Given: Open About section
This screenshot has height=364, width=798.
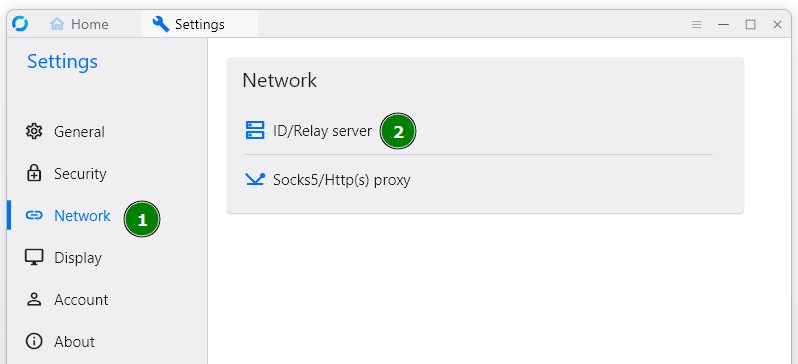Looking at the screenshot, I should (x=107, y=341).
